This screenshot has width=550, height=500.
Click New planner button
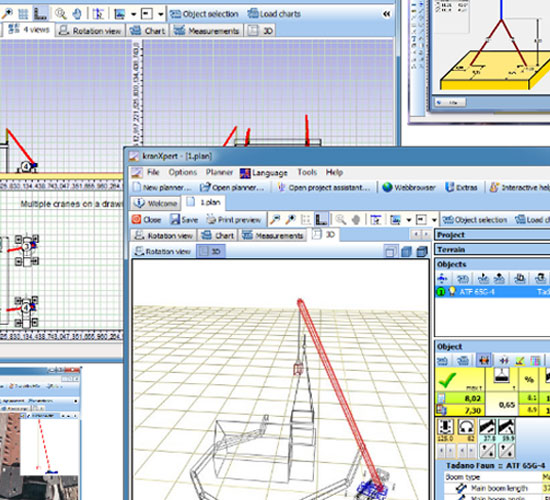(162, 187)
